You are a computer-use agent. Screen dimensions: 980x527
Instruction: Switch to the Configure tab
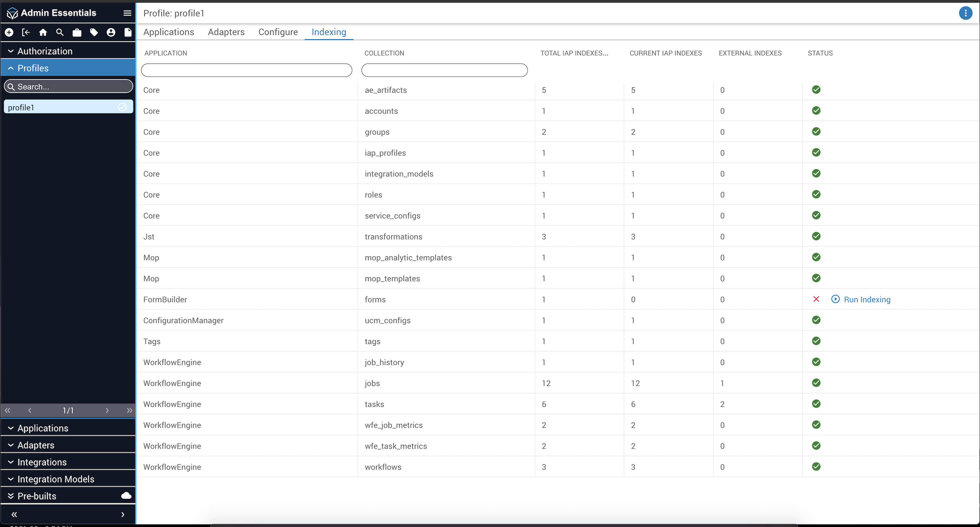278,32
